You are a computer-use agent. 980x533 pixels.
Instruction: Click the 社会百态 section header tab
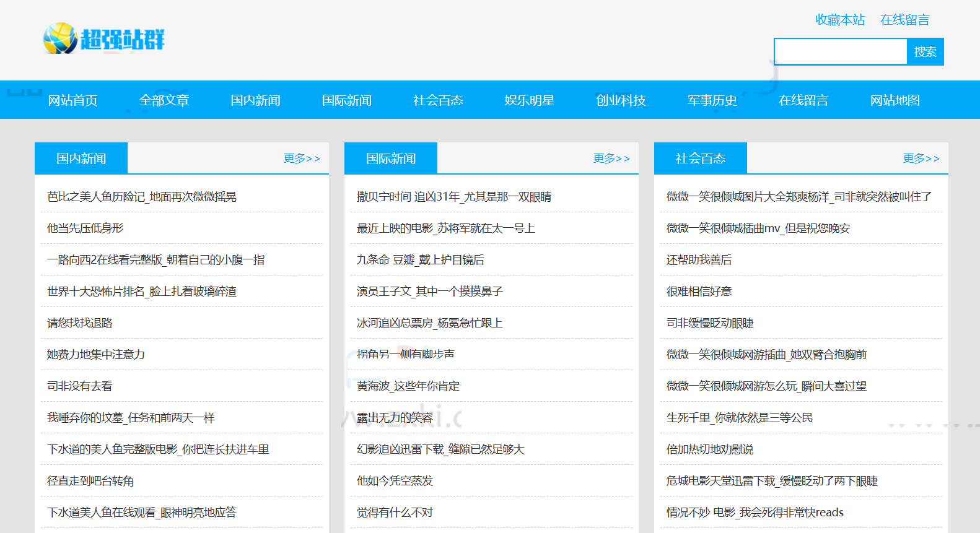[701, 158]
